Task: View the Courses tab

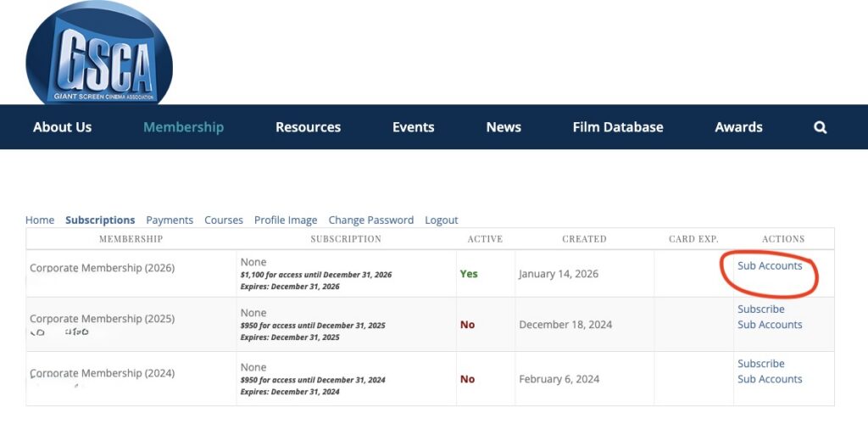Action: pyautogui.click(x=224, y=220)
